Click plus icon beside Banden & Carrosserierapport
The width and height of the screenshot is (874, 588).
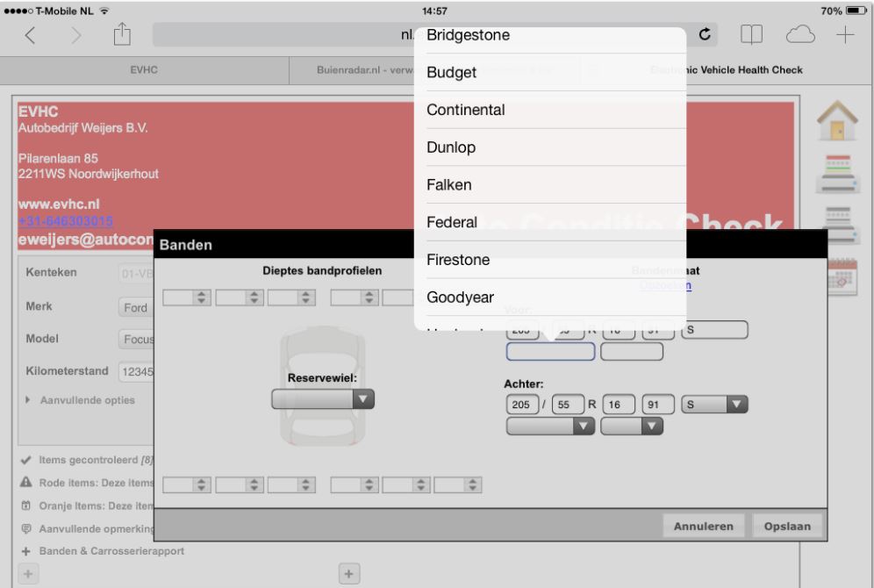25,551
